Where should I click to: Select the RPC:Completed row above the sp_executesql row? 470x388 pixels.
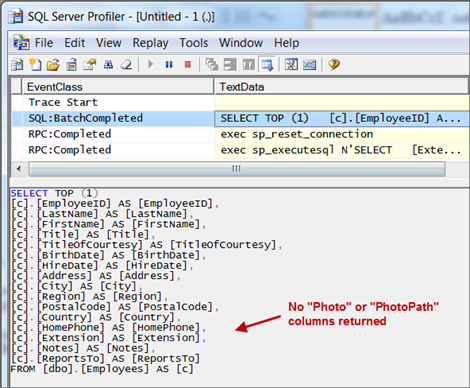pos(240,134)
